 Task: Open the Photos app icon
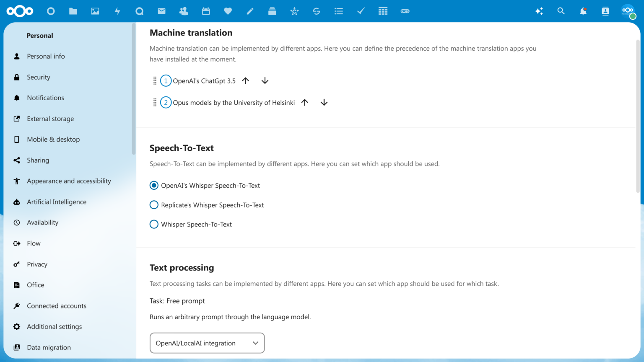(95, 11)
